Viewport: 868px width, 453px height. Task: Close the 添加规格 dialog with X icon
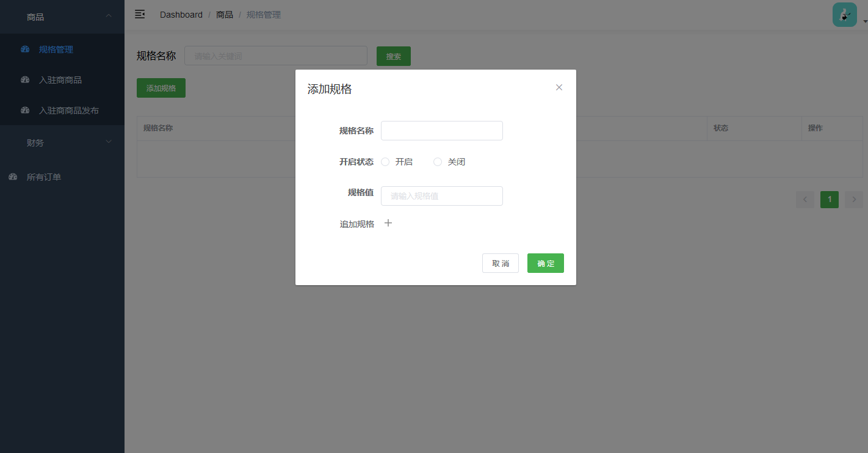tap(559, 87)
